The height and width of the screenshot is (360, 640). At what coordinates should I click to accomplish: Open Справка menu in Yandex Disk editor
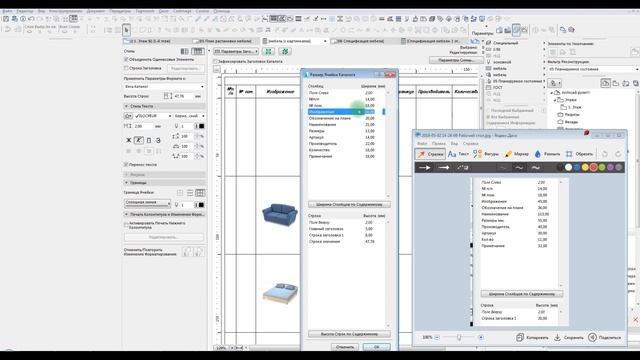coord(471,144)
